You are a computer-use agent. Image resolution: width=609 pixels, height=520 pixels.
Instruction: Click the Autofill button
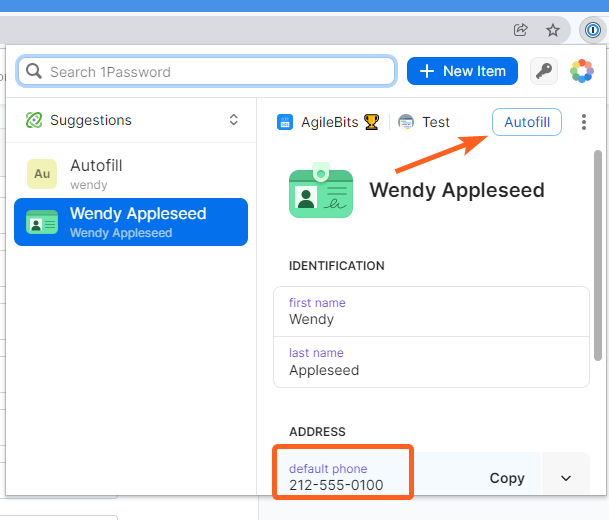526,122
